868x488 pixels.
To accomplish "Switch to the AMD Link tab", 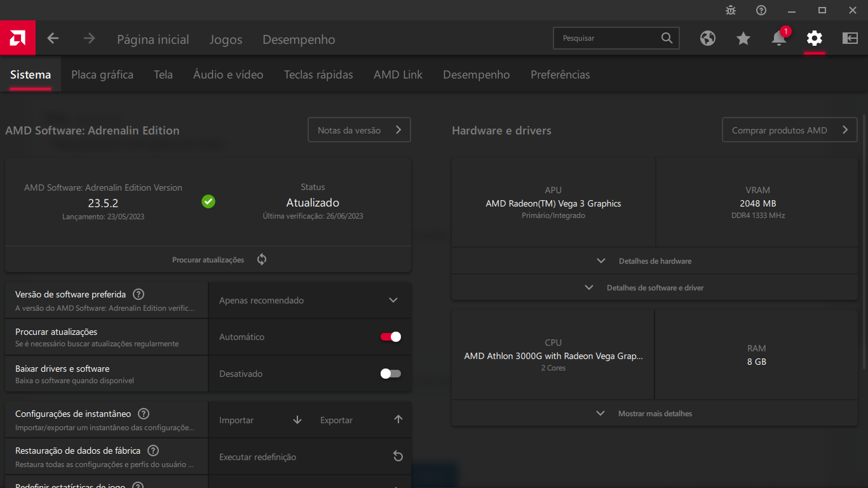I will point(398,74).
